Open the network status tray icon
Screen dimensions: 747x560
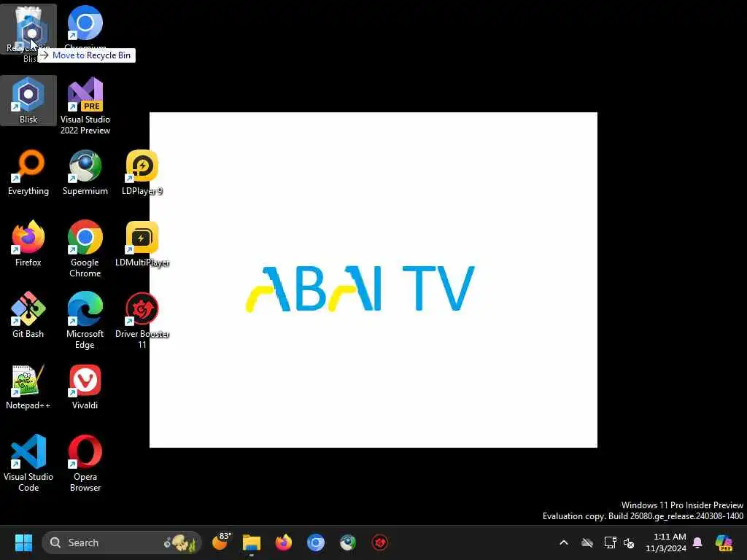(x=610, y=542)
